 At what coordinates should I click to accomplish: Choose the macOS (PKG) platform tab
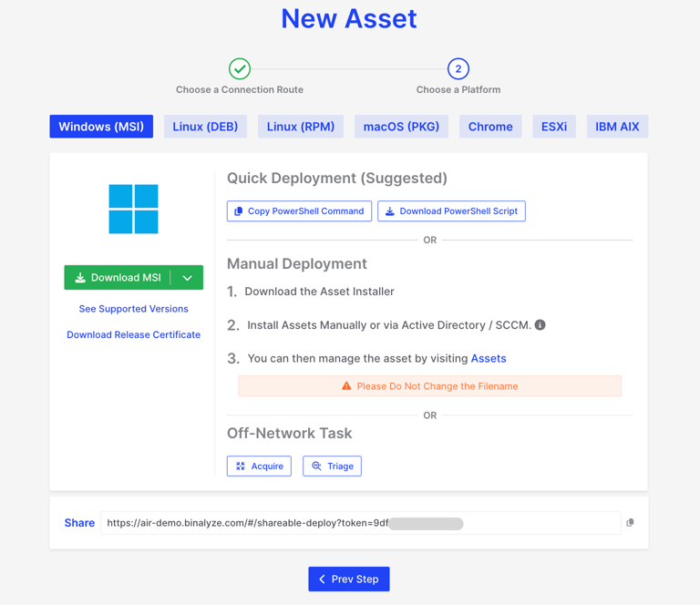tap(401, 127)
